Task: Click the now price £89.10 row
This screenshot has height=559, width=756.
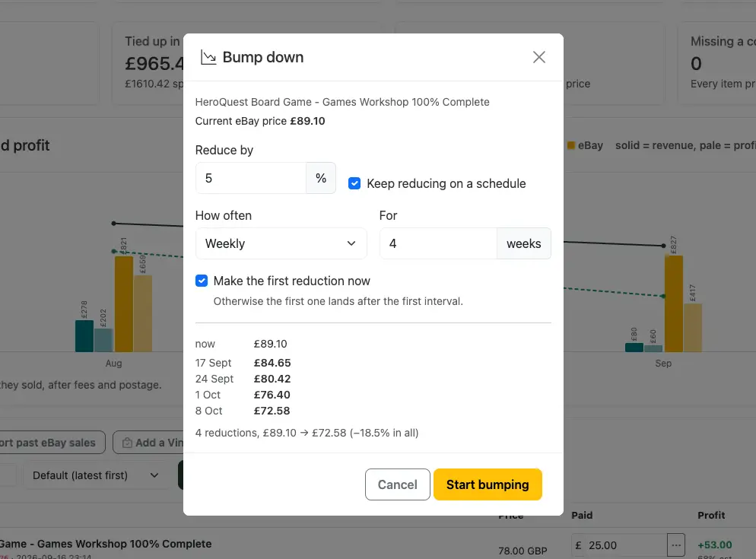Action: coord(241,344)
